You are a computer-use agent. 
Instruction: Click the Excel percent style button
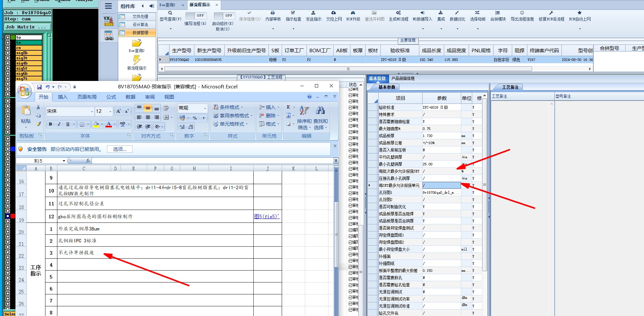(195, 118)
